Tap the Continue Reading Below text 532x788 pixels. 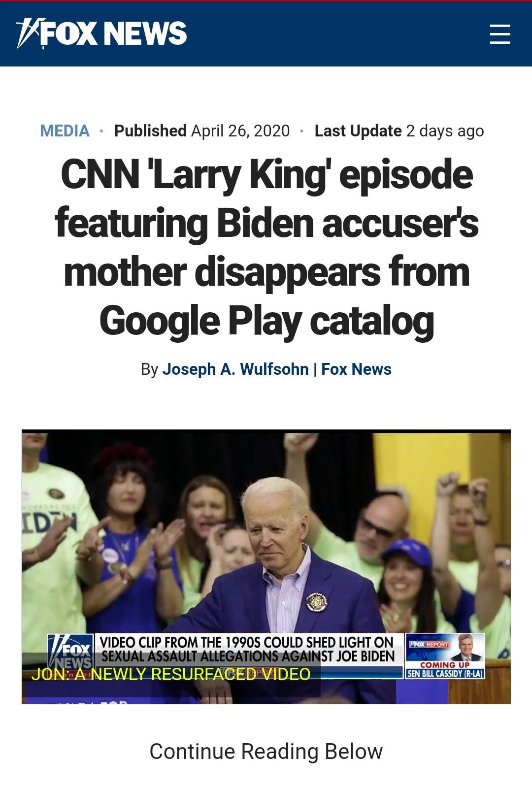[x=266, y=752]
